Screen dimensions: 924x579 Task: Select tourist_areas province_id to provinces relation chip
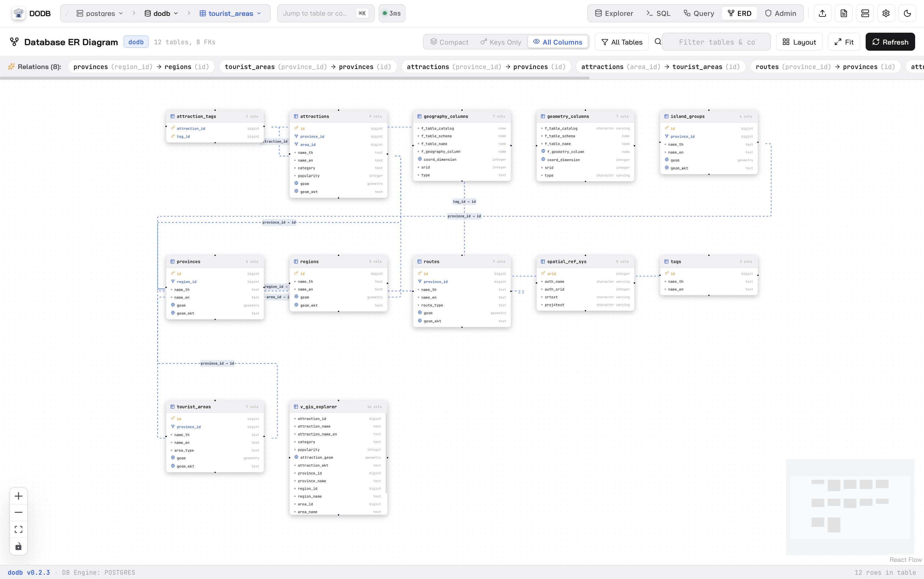(308, 67)
